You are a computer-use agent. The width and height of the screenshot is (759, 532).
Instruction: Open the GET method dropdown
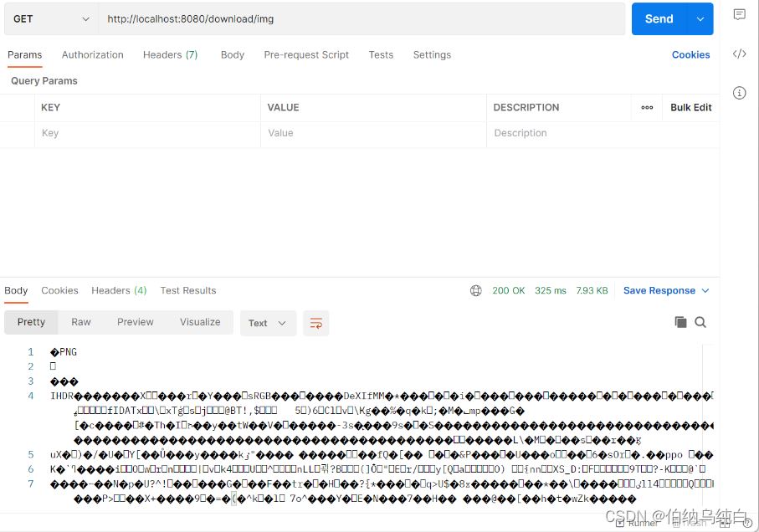(51, 19)
